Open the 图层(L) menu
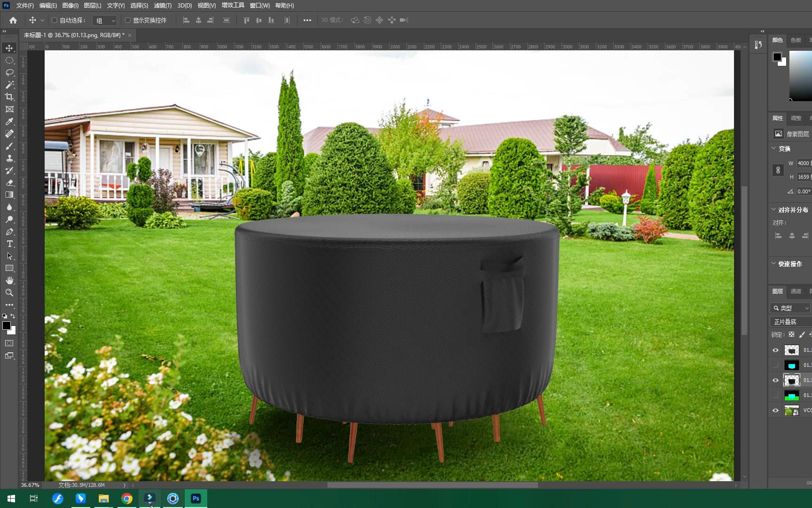 click(x=93, y=6)
